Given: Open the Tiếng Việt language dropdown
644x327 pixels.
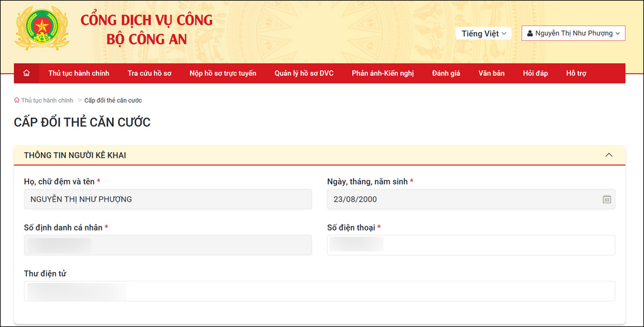Looking at the screenshot, I should 483,34.
